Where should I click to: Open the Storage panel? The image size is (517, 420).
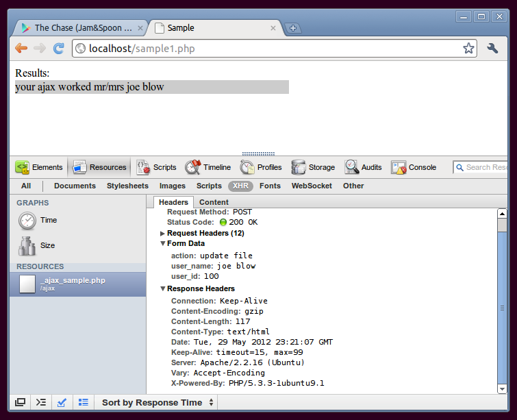pos(313,167)
